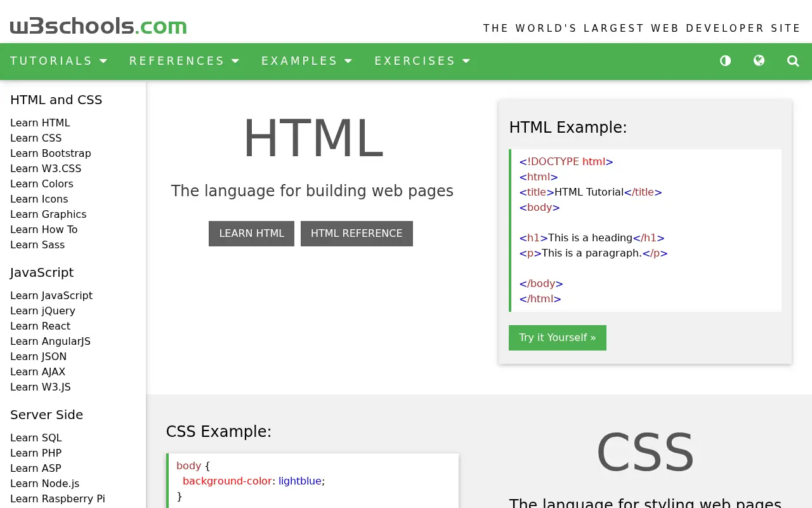Open the Learn AJAX tutorial
The image size is (812, 508).
click(37, 372)
